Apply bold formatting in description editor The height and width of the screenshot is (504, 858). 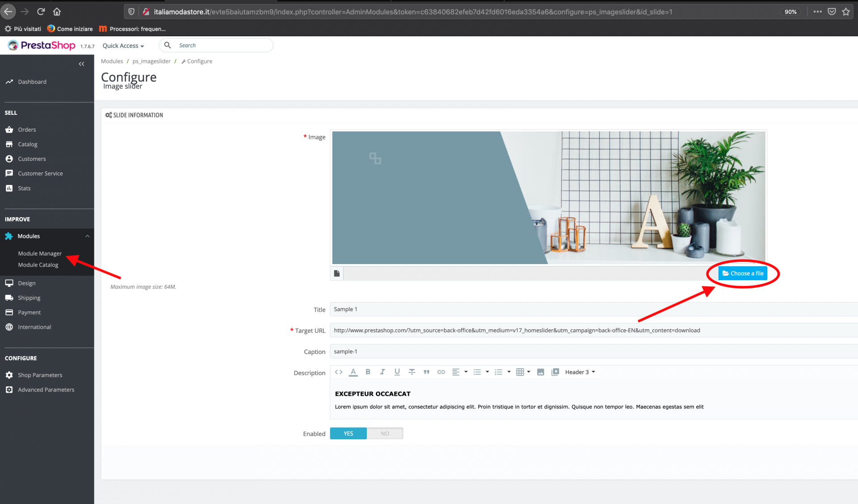[368, 372]
